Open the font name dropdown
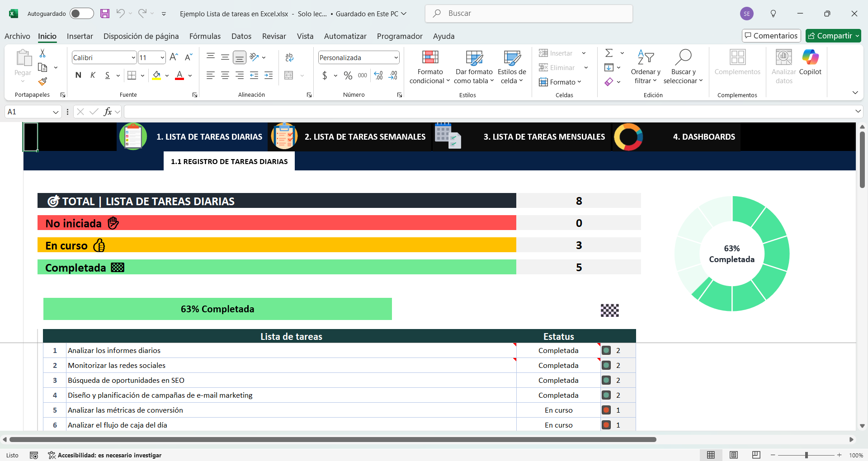The width and height of the screenshot is (868, 461). coord(132,57)
